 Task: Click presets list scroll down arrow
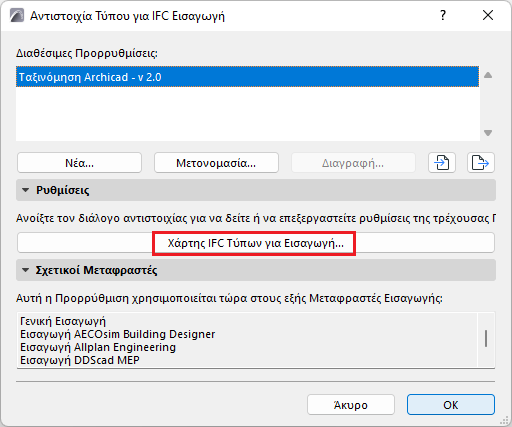(488, 133)
